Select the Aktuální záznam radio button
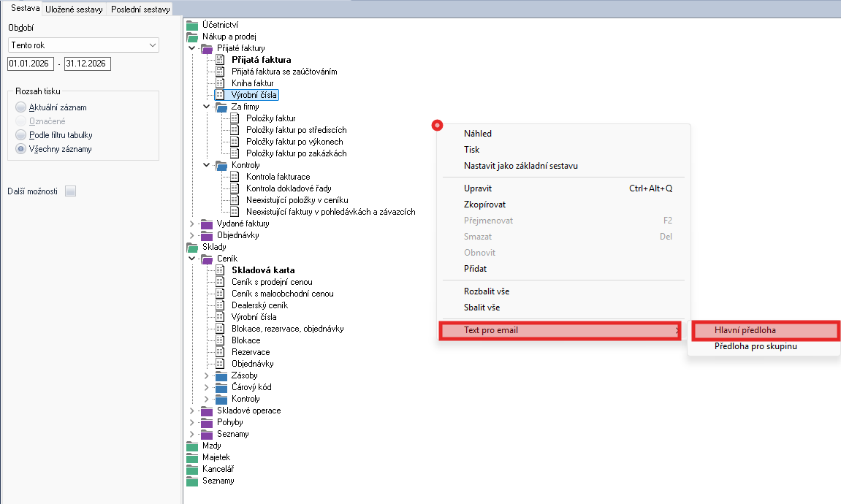The height and width of the screenshot is (504, 841). pyautogui.click(x=21, y=107)
